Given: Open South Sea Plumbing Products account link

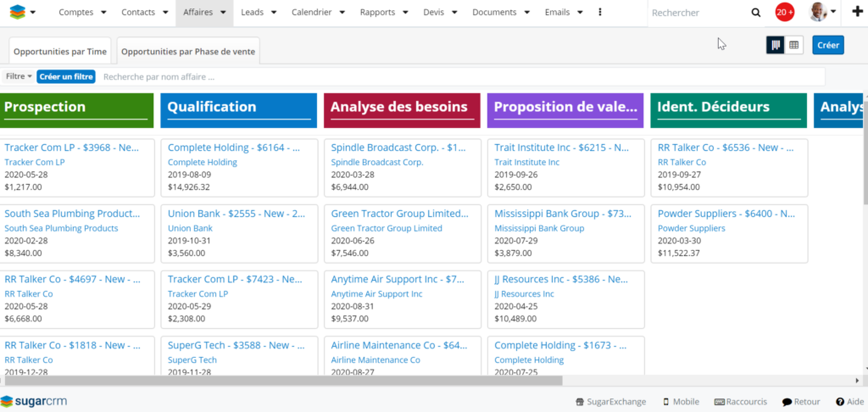Looking at the screenshot, I should tap(61, 228).
